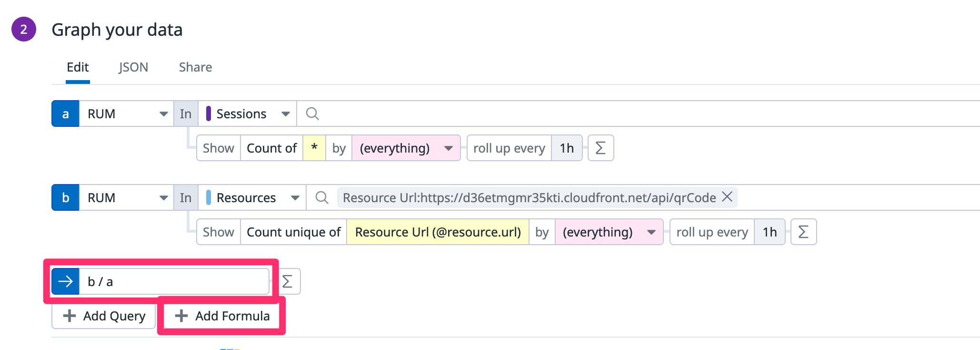Image resolution: width=980 pixels, height=350 pixels.
Task: Open the (everything) group-by dropdown in query b
Action: (609, 232)
